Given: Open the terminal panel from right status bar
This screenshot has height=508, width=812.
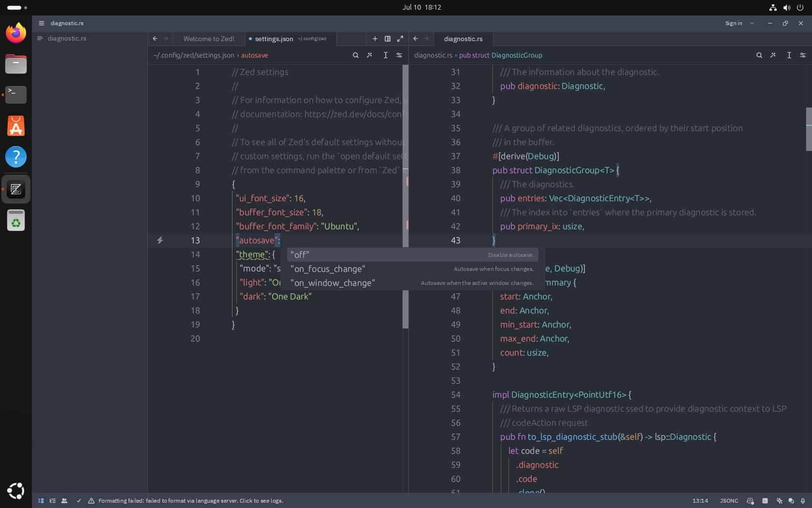Looking at the screenshot, I should pos(764,501).
